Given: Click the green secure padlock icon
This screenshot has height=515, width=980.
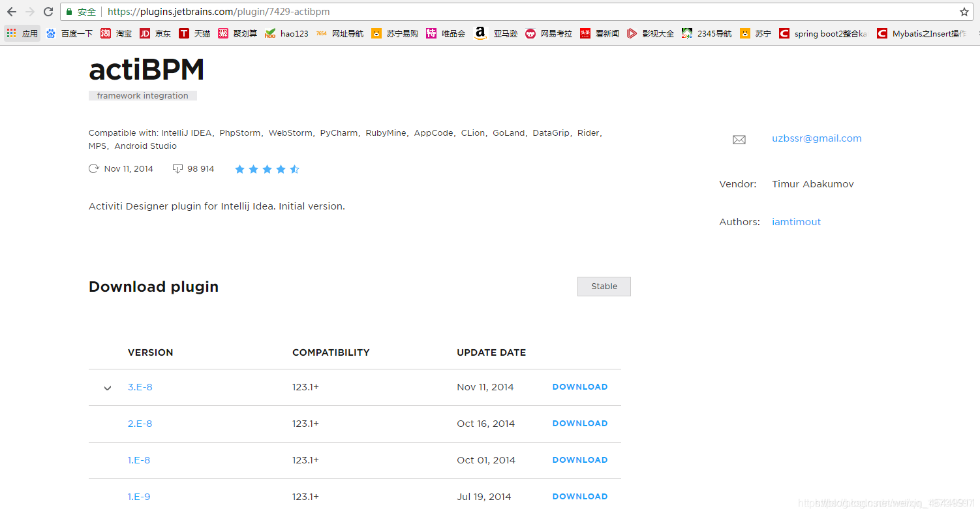Looking at the screenshot, I should point(69,12).
